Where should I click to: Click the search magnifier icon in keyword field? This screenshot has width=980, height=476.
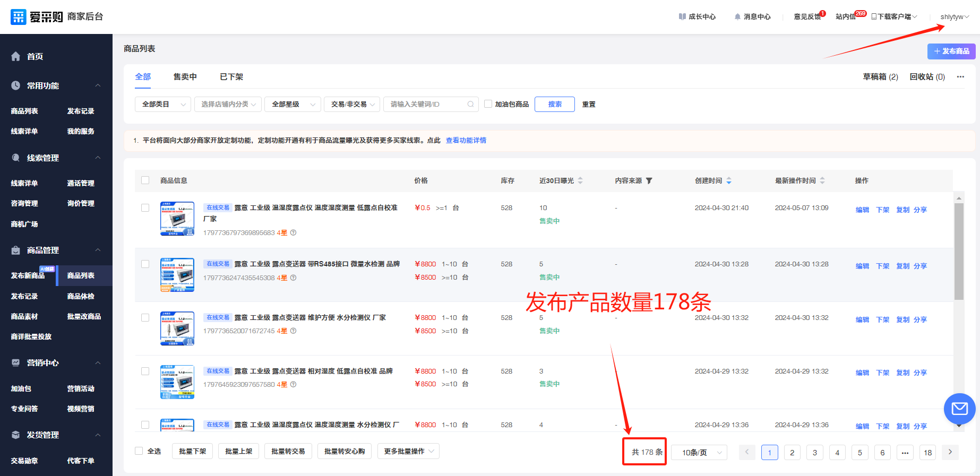click(x=470, y=105)
